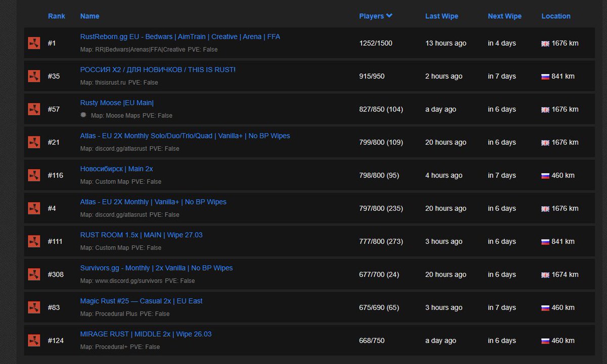Click the Rust icon in the Survivors.gg row

(x=34, y=275)
